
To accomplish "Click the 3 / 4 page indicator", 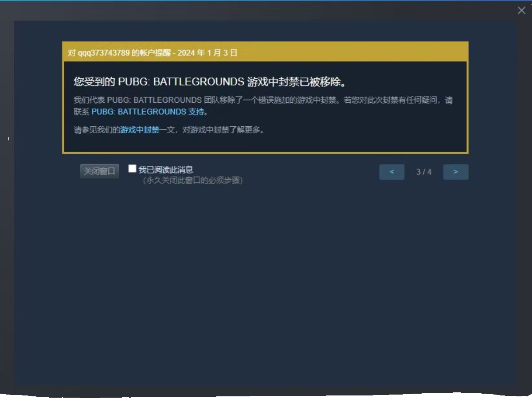I will click(x=424, y=172).
